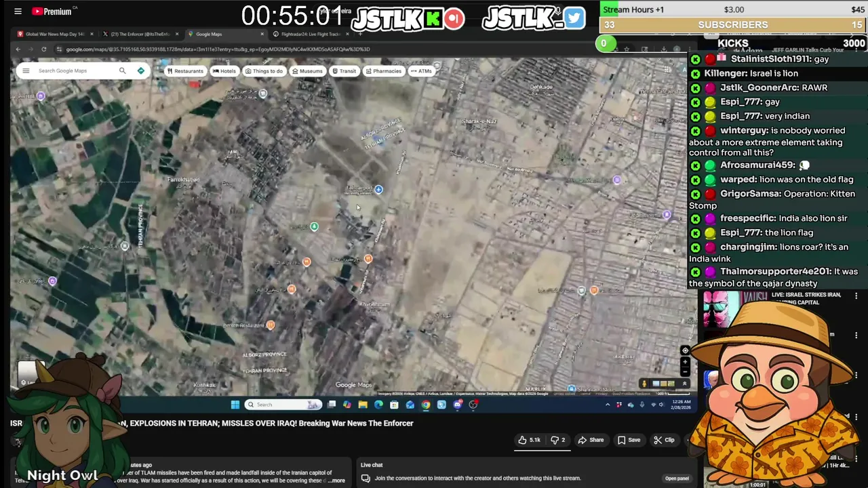This screenshot has height=488, width=868.
Task: Open the Google Maps hamburger menu
Action: [x=26, y=70]
